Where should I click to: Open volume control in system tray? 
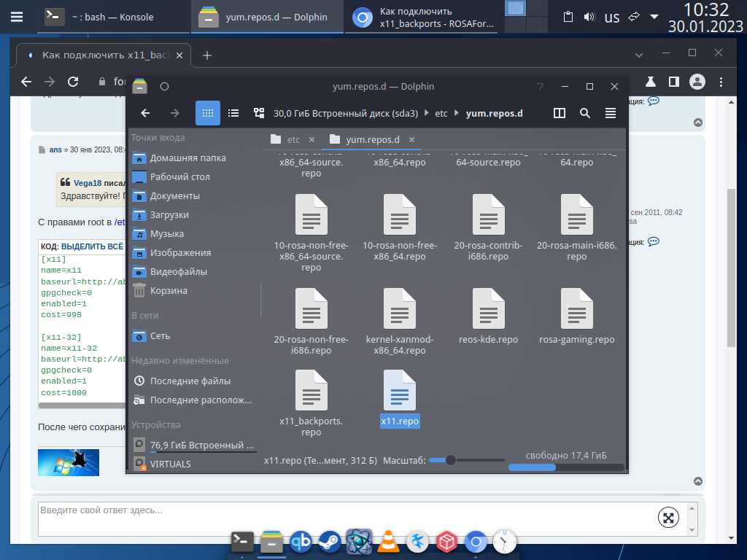point(589,17)
